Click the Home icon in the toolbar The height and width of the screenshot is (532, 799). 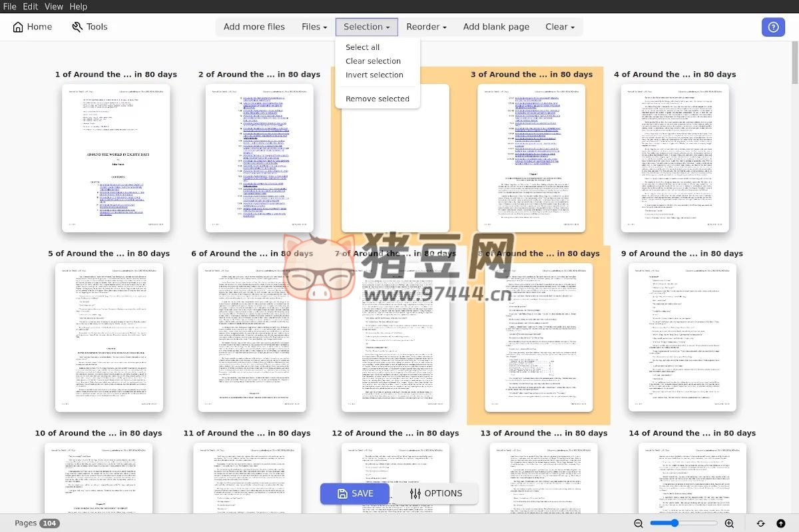(x=18, y=27)
